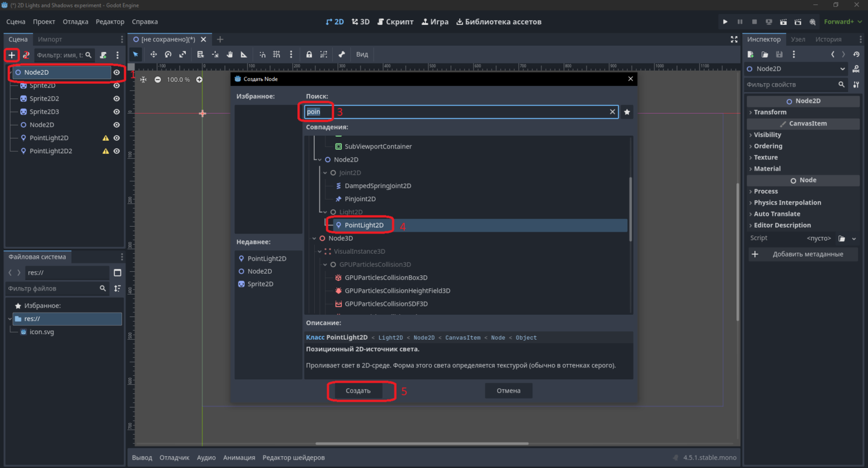Toggle file system split mode icon
Screen dimensions: 868x468
click(118, 272)
